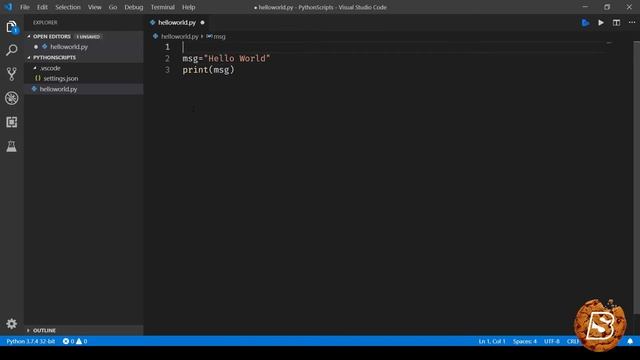This screenshot has width=640, height=360.
Task: Click the warnings count icon in status bar
Action: pos(79,341)
